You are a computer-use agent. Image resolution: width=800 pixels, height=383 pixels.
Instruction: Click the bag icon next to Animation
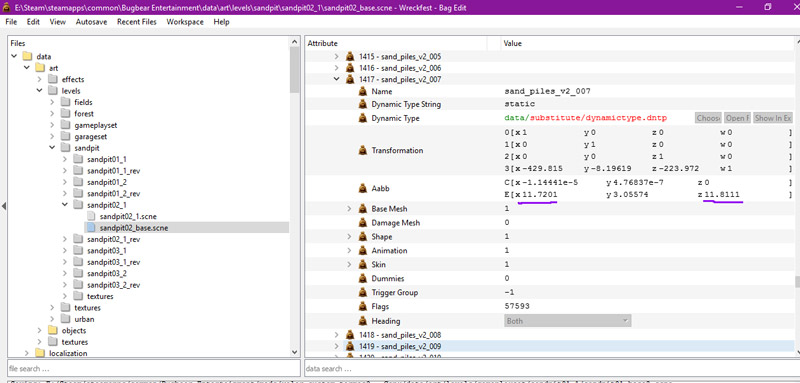362,250
